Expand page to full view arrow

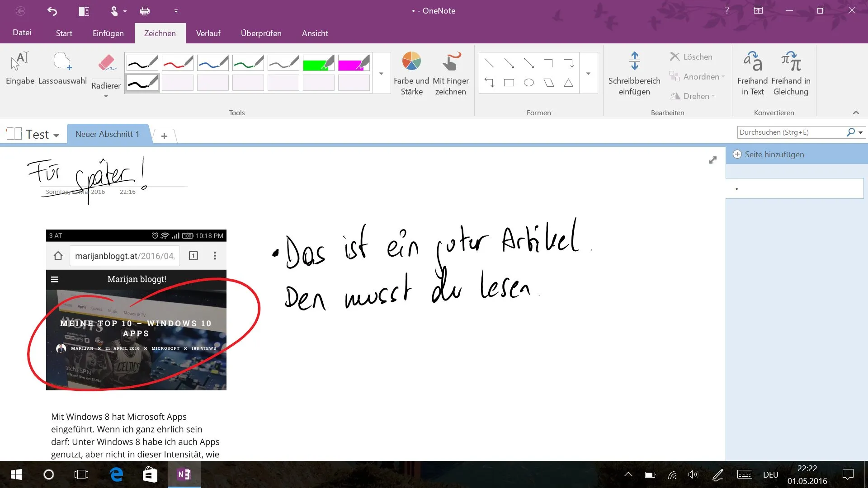713,160
